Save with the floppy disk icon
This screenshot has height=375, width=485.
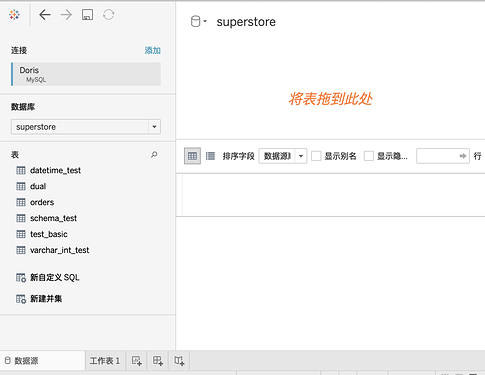coord(87,15)
